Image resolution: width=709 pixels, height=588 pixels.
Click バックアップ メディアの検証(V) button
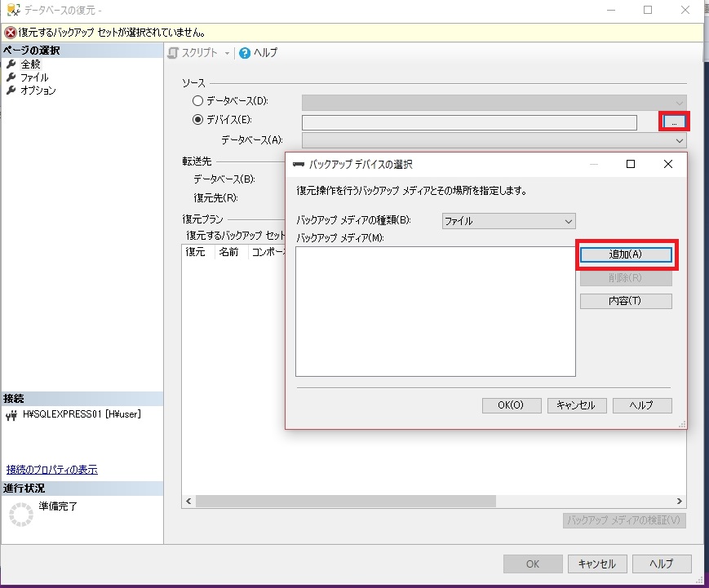[x=624, y=520]
